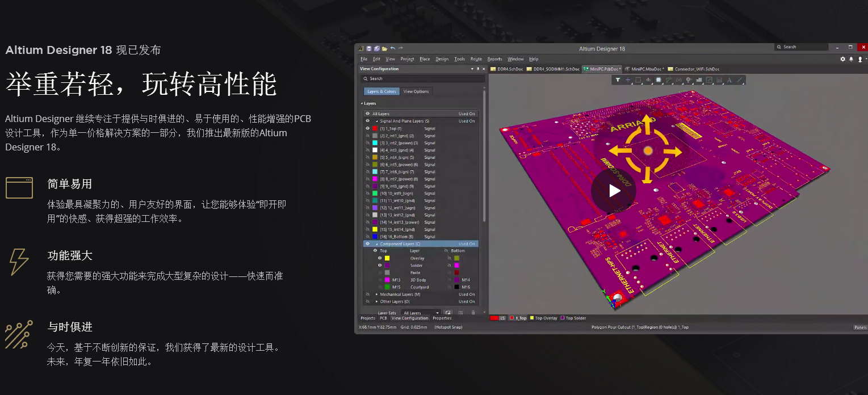Viewport: 868px width, 395px height.
Task: Click the red color swatch of 1_Top
Action: (375, 128)
